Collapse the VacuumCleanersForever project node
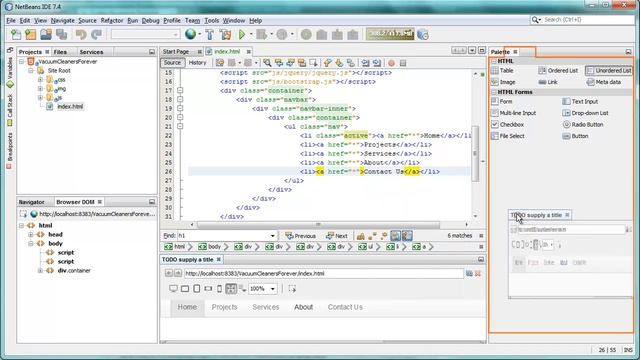 tap(22, 62)
